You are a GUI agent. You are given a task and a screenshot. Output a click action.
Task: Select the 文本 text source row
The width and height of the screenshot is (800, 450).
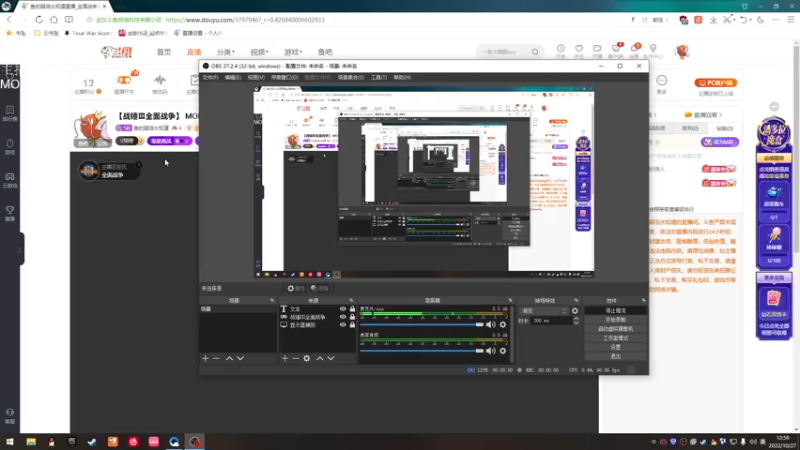[317, 309]
